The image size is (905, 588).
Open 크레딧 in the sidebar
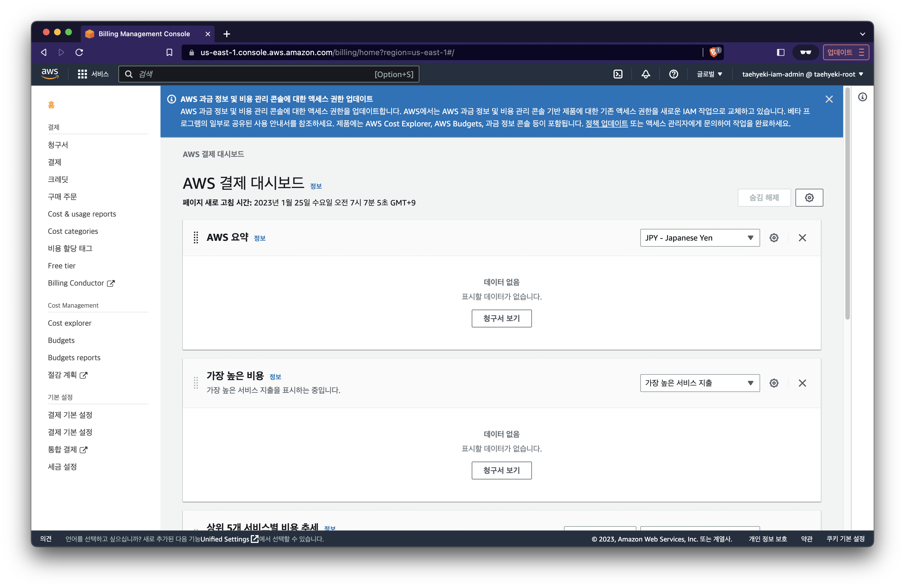tap(58, 179)
